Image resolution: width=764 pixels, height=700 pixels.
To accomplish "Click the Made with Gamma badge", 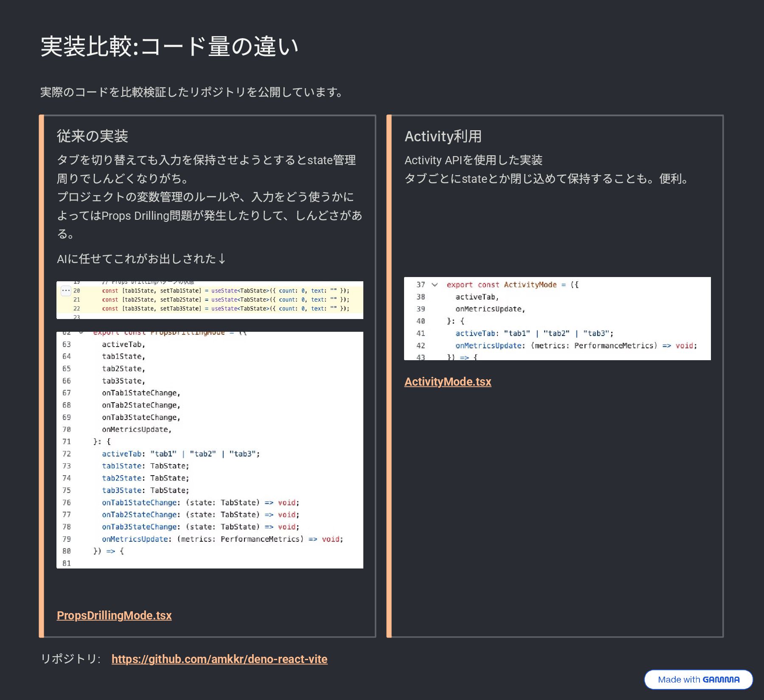I will [x=699, y=680].
